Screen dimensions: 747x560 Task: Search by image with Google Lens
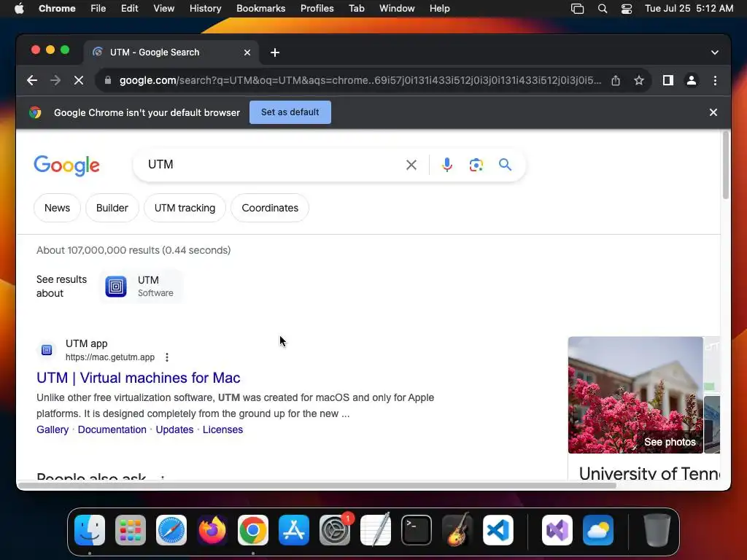476,165
